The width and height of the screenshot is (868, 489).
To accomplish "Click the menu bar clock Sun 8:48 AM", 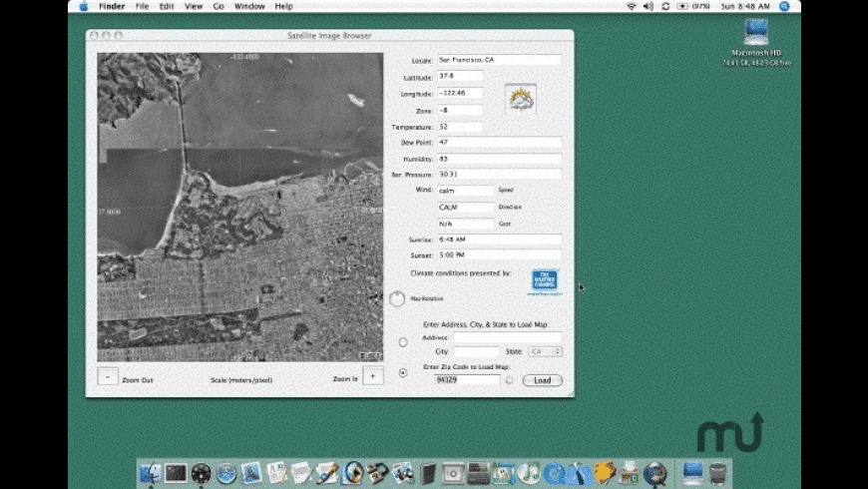I will (x=745, y=6).
